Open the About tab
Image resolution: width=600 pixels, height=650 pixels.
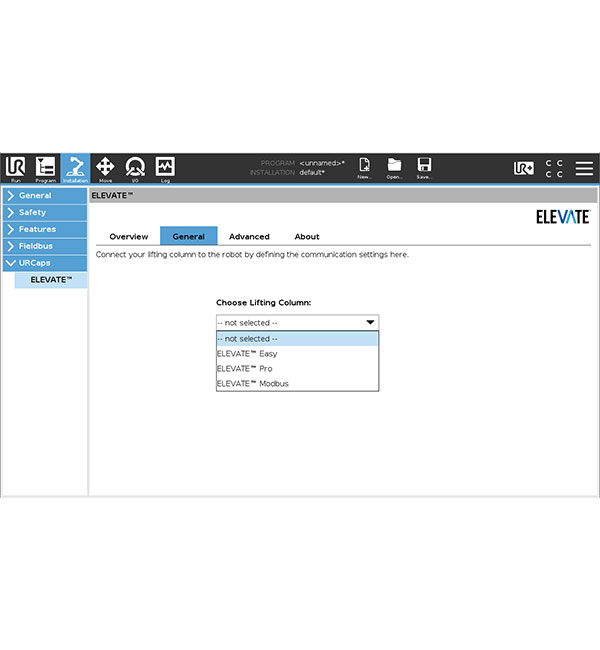(x=307, y=237)
